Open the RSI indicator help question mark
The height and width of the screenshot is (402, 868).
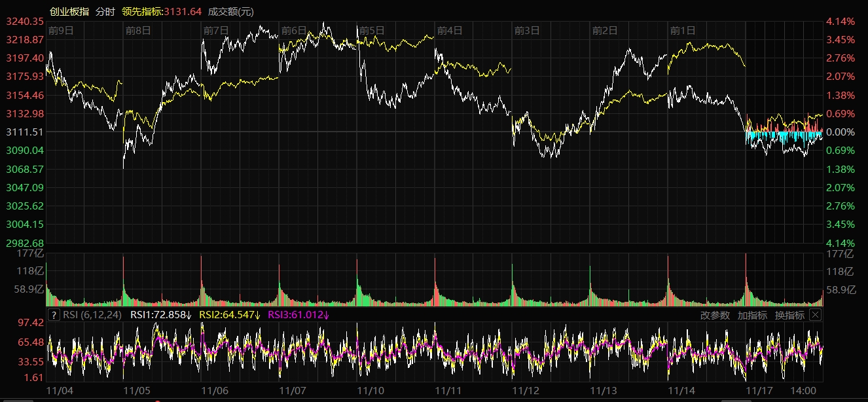54,315
